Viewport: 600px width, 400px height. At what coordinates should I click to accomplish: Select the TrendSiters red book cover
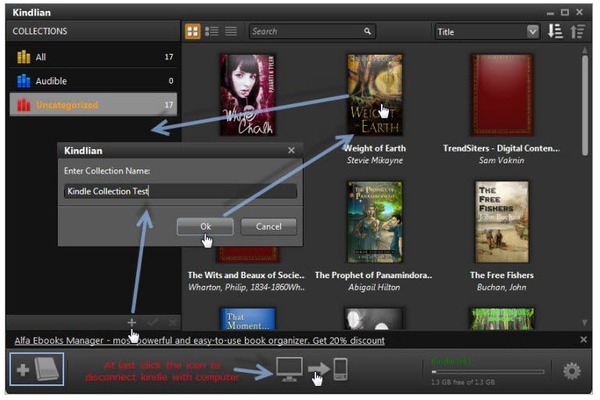click(x=502, y=95)
